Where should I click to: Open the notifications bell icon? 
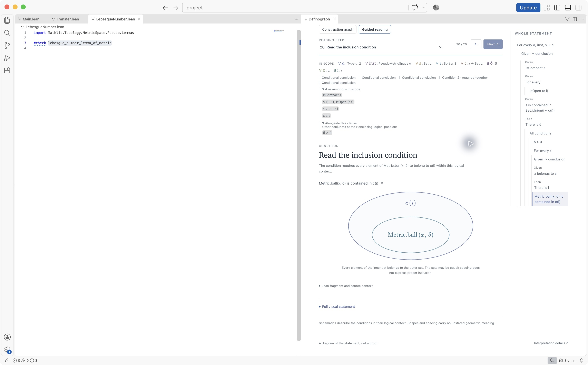[581, 361]
